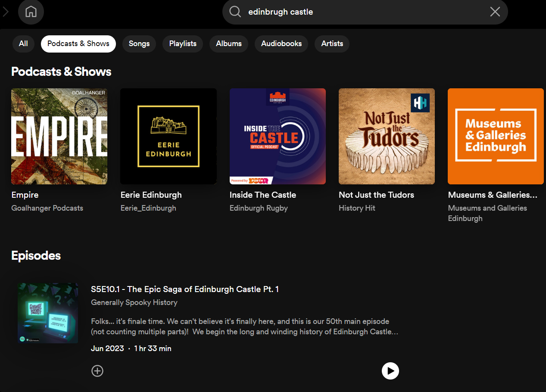546x392 pixels.
Task: Click Edinburgh Rugby publisher text
Action: tap(259, 208)
